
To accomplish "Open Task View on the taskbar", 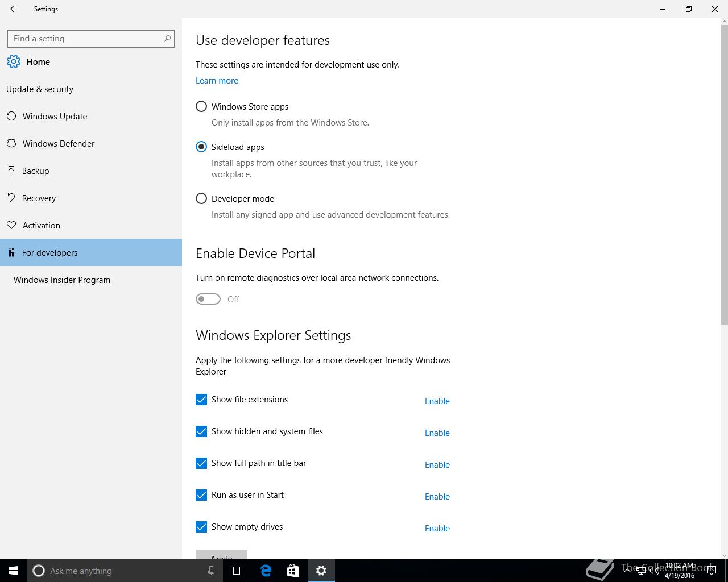I will 237,571.
